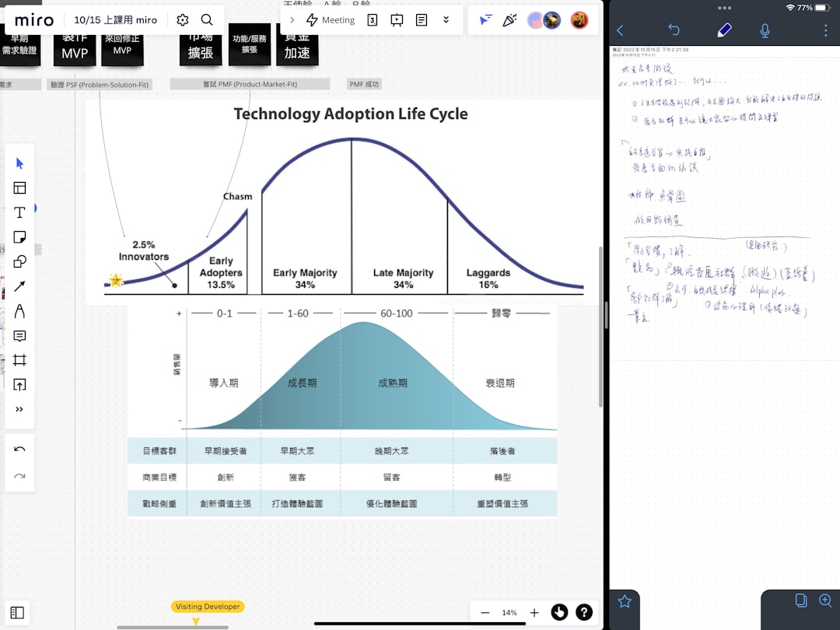Image resolution: width=840 pixels, height=630 pixels.
Task: Undo in the notes app
Action: tap(674, 30)
